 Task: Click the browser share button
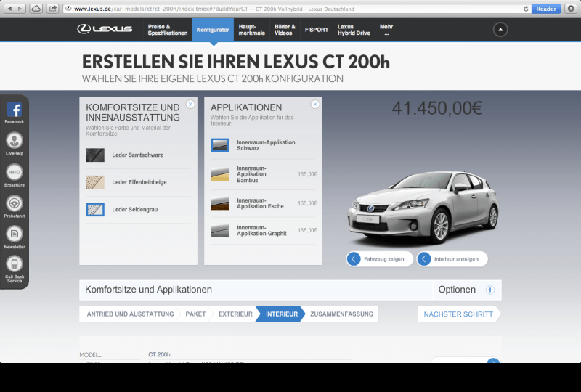pyautogui.click(x=53, y=9)
